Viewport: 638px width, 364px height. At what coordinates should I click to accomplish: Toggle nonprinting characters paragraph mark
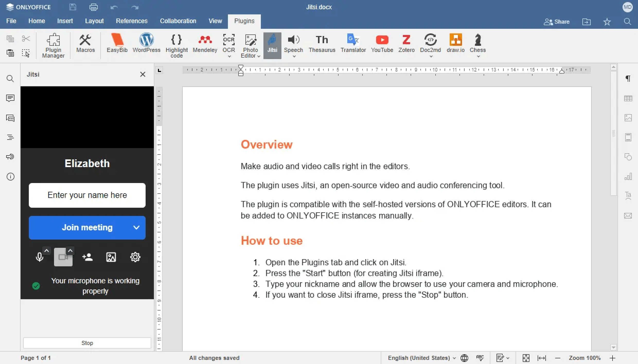[628, 79]
